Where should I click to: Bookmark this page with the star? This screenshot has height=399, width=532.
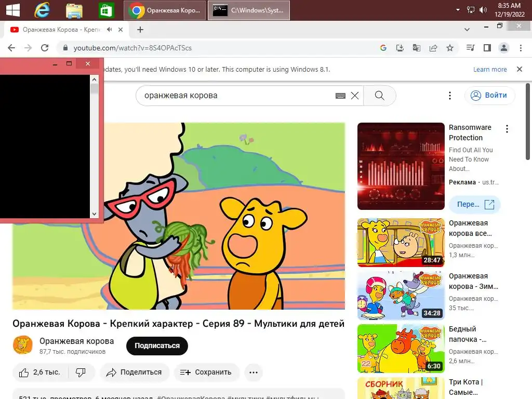(x=450, y=48)
